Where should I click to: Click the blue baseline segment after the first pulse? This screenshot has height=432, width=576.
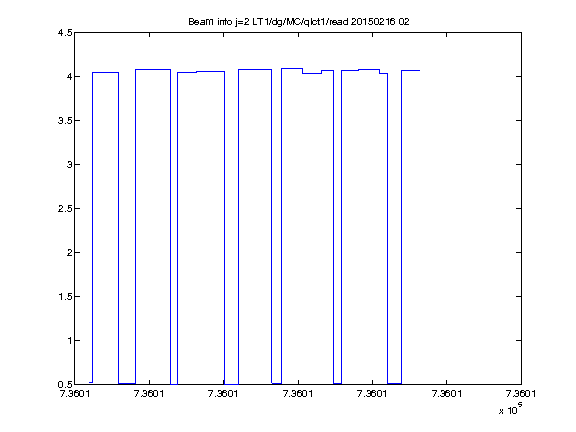127,384
